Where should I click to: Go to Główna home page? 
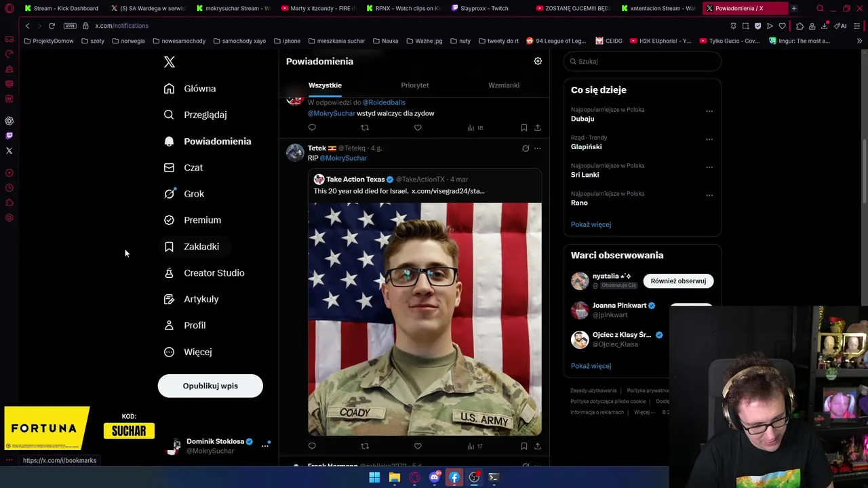pos(191,89)
